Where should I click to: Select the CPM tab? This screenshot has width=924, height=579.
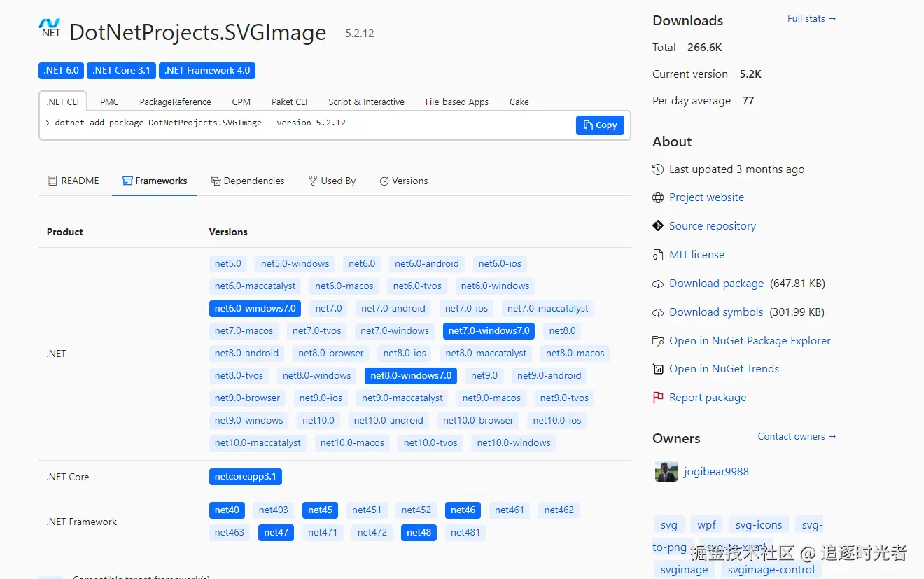click(241, 102)
